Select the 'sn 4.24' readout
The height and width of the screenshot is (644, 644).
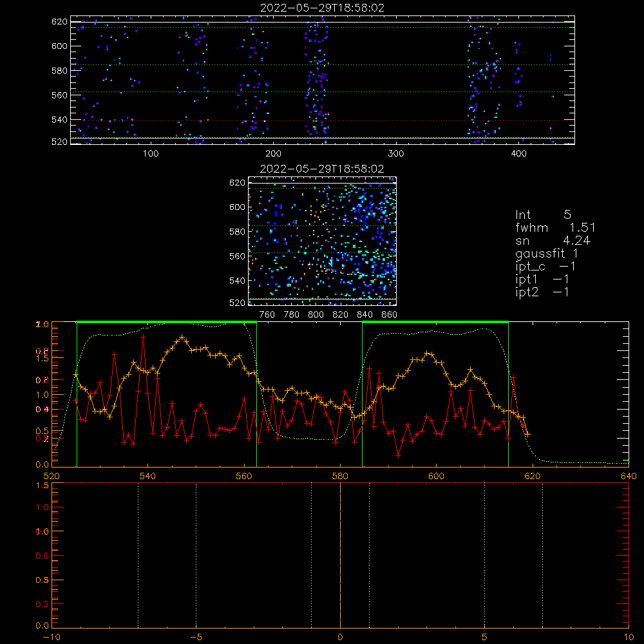coord(553,240)
